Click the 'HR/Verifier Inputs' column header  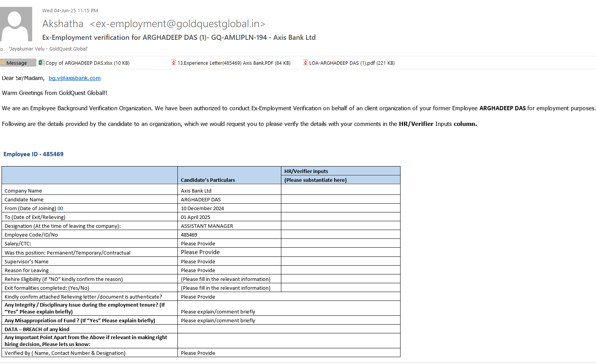coord(306,171)
